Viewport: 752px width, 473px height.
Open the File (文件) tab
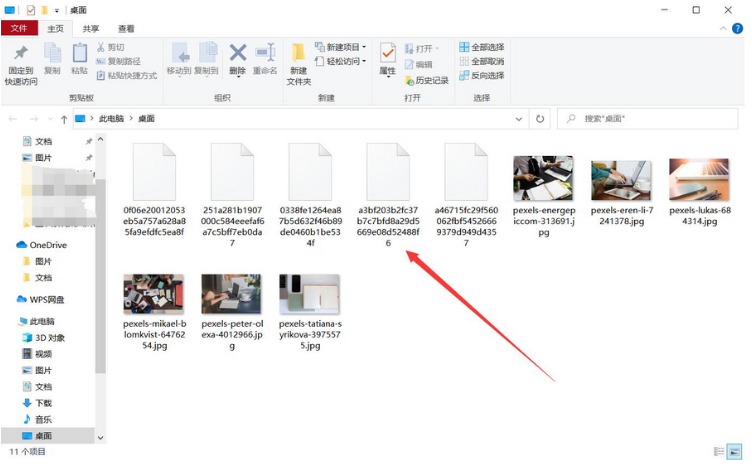click(x=19, y=28)
